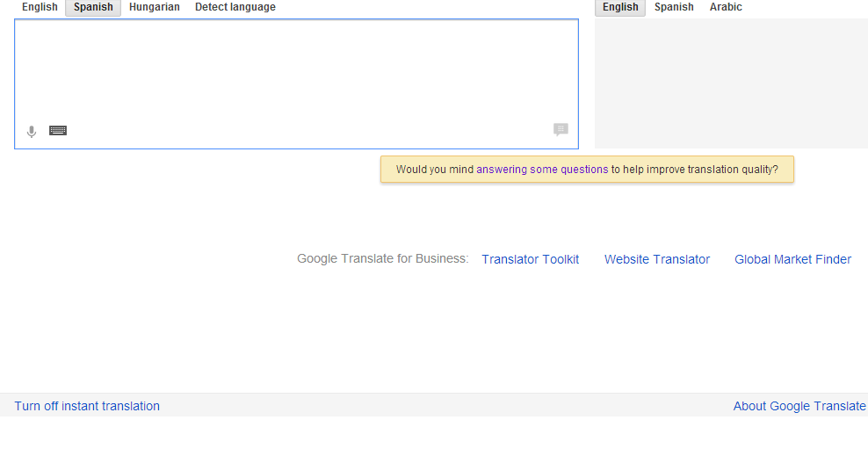Click the speech bubble icon in source box

(561, 130)
